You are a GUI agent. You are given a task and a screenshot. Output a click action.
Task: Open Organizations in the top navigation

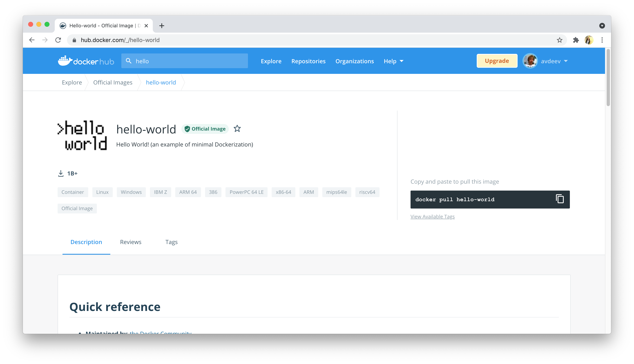[x=355, y=61]
